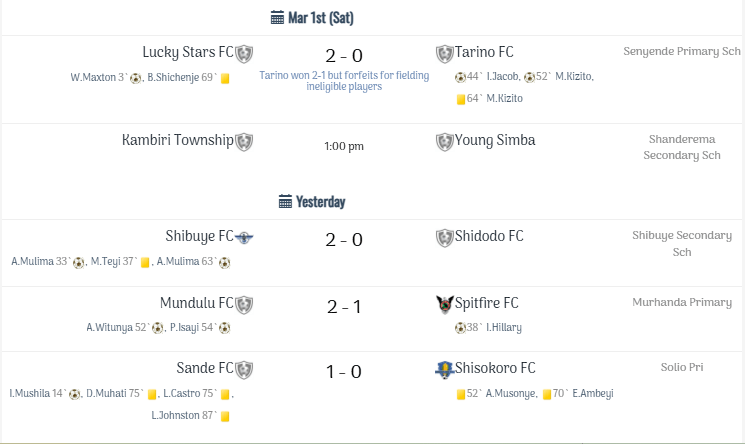
Task: Click the Shibuye FC blue winged logo
Action: 244,237
